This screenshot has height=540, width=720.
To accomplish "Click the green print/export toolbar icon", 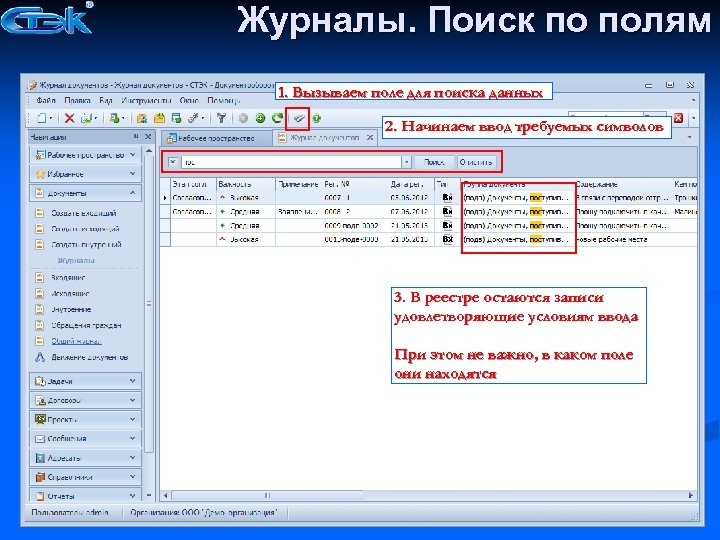I will point(114,118).
